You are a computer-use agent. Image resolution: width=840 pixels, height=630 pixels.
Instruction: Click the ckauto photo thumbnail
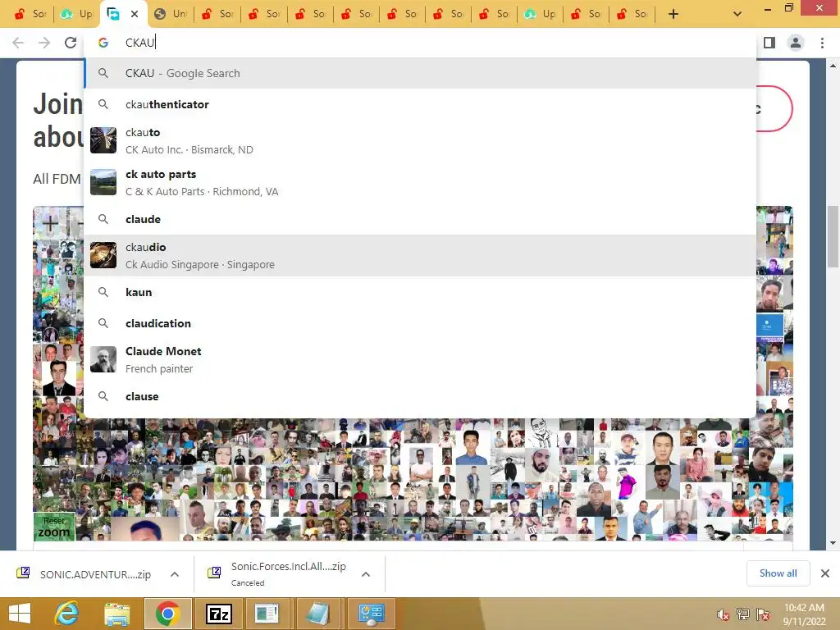click(x=103, y=140)
